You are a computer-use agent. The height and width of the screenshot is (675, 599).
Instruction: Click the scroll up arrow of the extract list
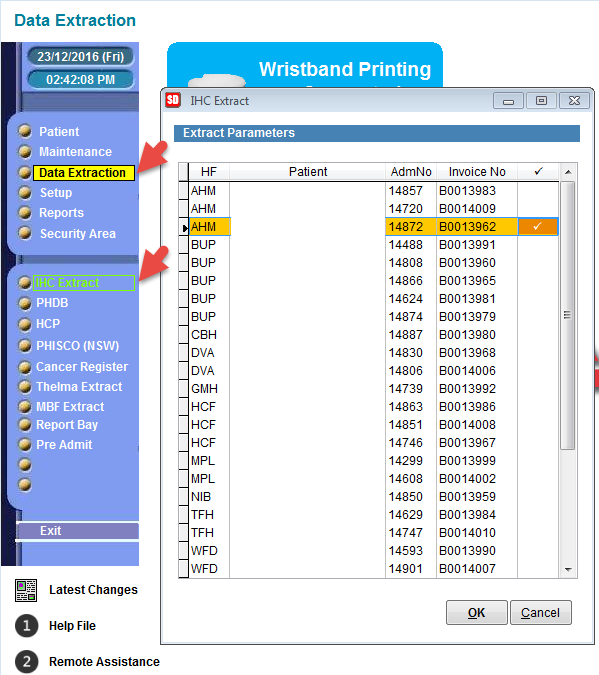point(568,172)
